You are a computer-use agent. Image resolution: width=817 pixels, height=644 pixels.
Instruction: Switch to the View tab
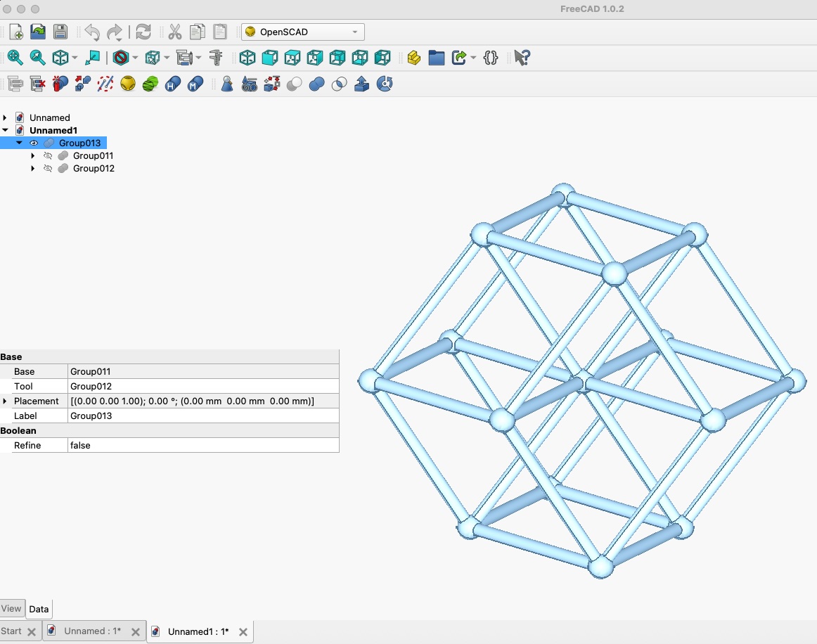(x=11, y=609)
